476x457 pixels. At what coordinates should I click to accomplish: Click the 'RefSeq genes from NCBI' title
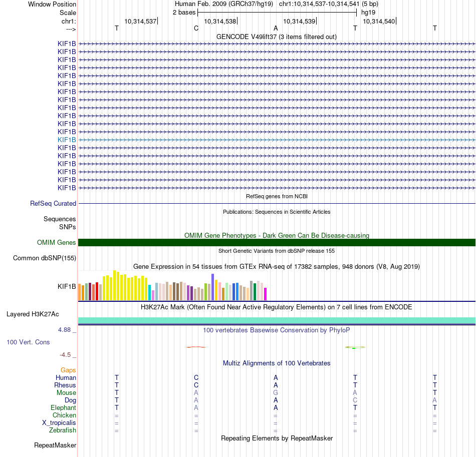click(277, 197)
